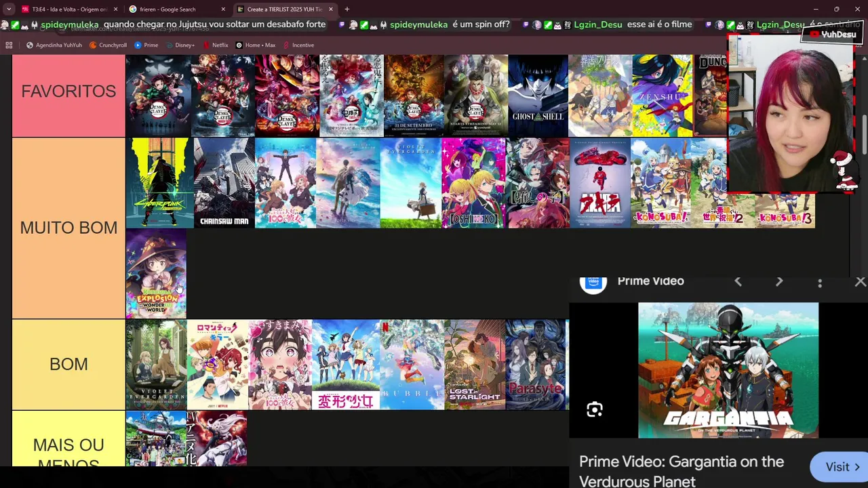Screen dimensions: 868x488
Task: Open 'Prime Video: Gargantia on the Verdurous Planet' title
Action: click(682, 471)
